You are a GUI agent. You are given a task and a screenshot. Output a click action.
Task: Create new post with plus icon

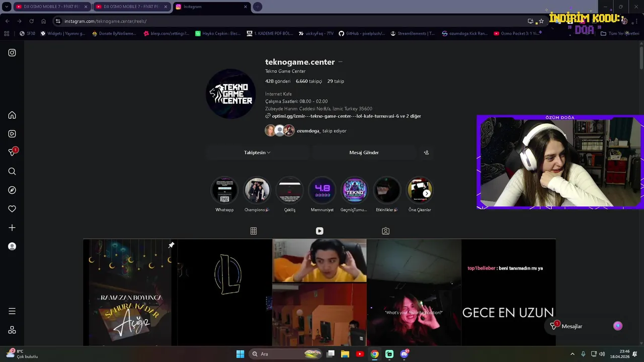pyautogui.click(x=12, y=228)
